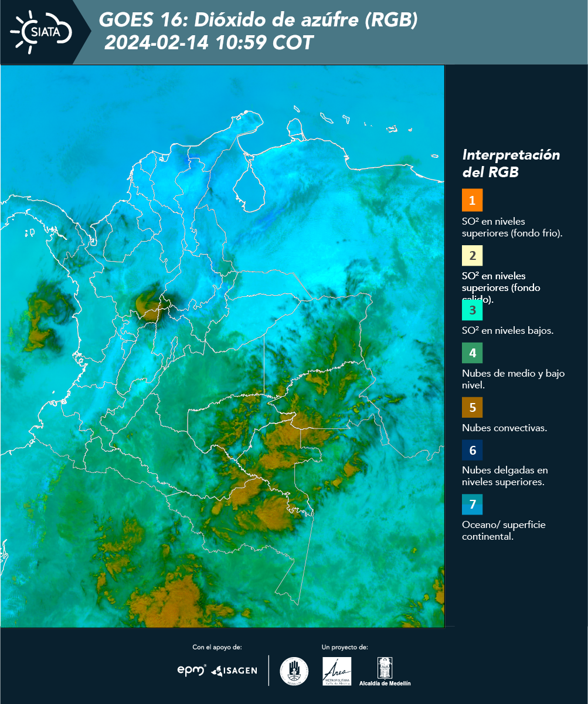
Task: Click the blue gradient swatch numbered 7
Action: tap(472, 505)
